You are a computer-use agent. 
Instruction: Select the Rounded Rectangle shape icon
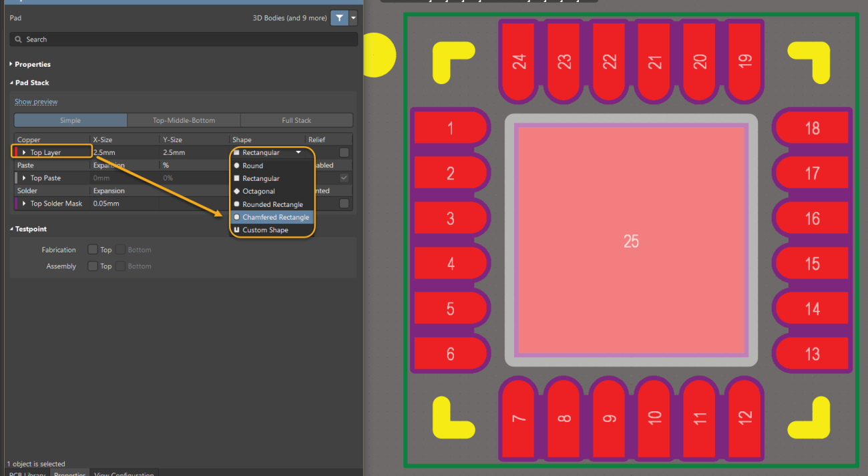point(238,204)
